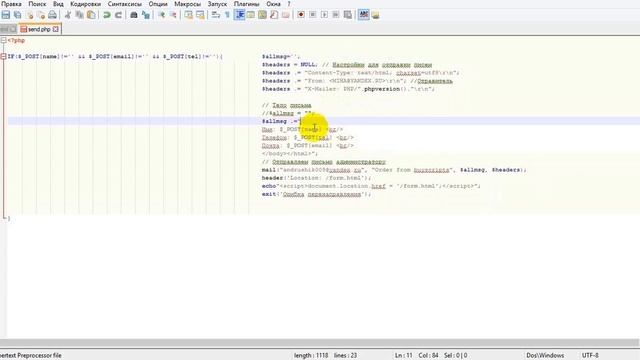Image resolution: width=640 pixels, height=360 pixels.
Task: Open the Replace dialog icon
Action: click(x=145, y=15)
